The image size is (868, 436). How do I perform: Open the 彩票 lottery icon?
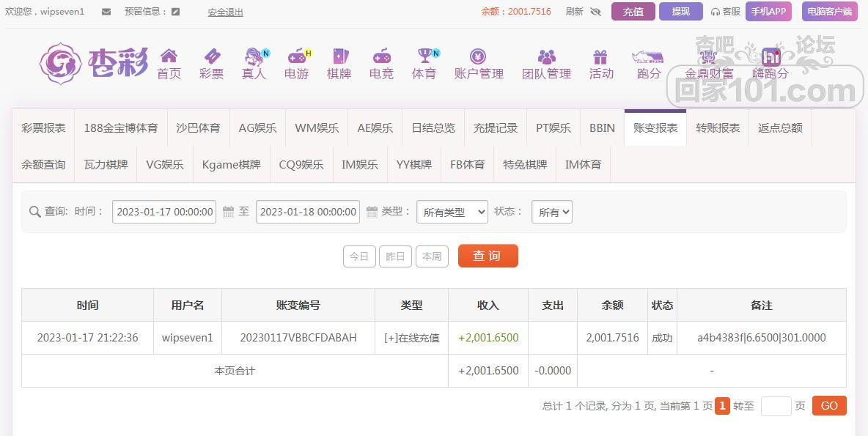coord(212,56)
